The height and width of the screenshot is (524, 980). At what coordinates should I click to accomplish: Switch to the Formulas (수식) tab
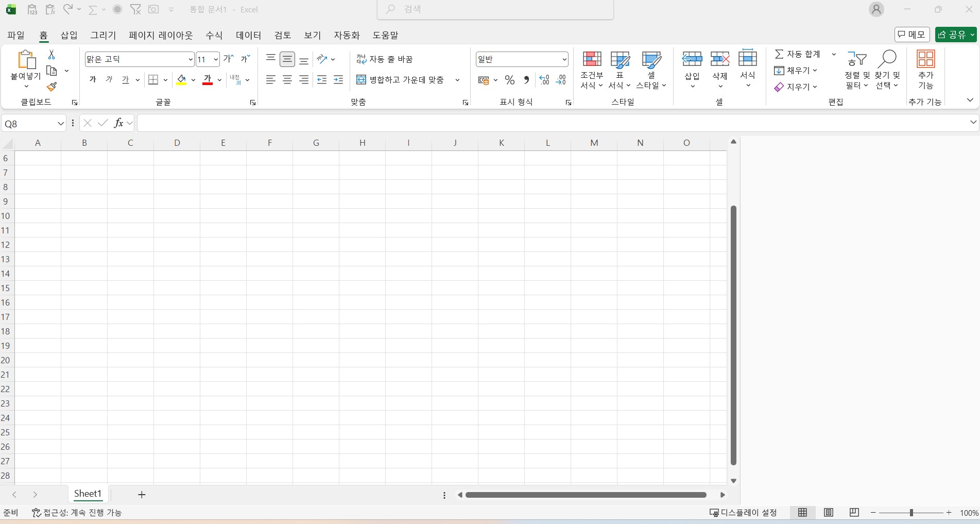tap(214, 35)
